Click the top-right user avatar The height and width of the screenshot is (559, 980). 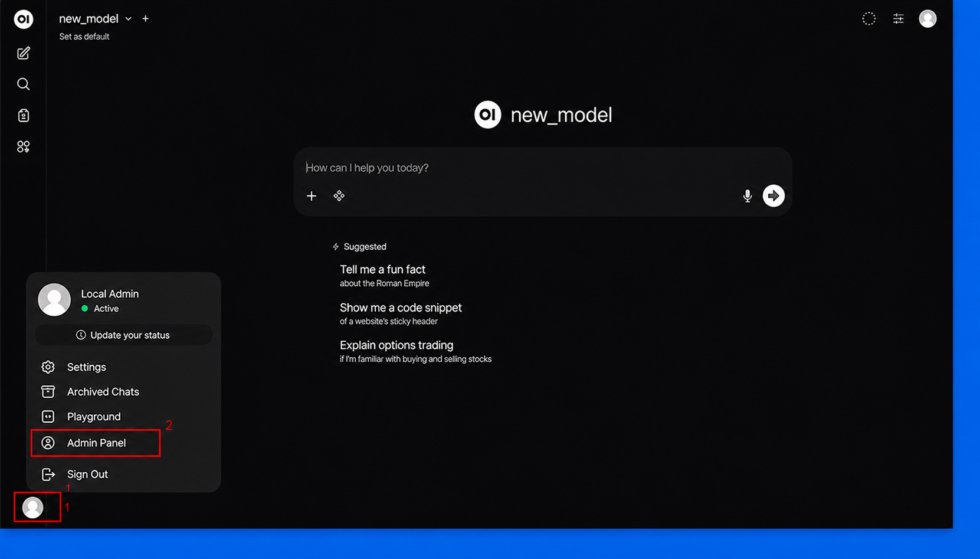[x=927, y=19]
